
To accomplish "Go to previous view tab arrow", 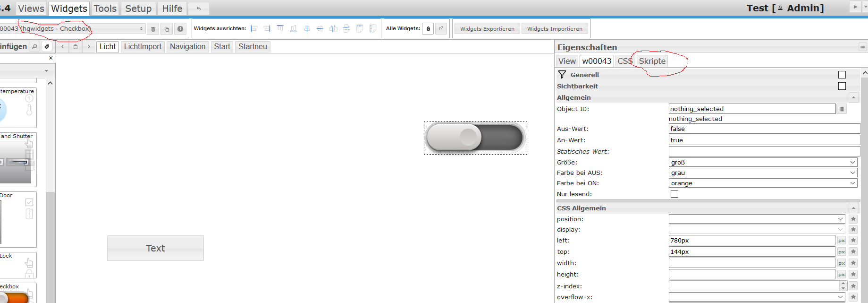I will pyautogui.click(x=62, y=46).
